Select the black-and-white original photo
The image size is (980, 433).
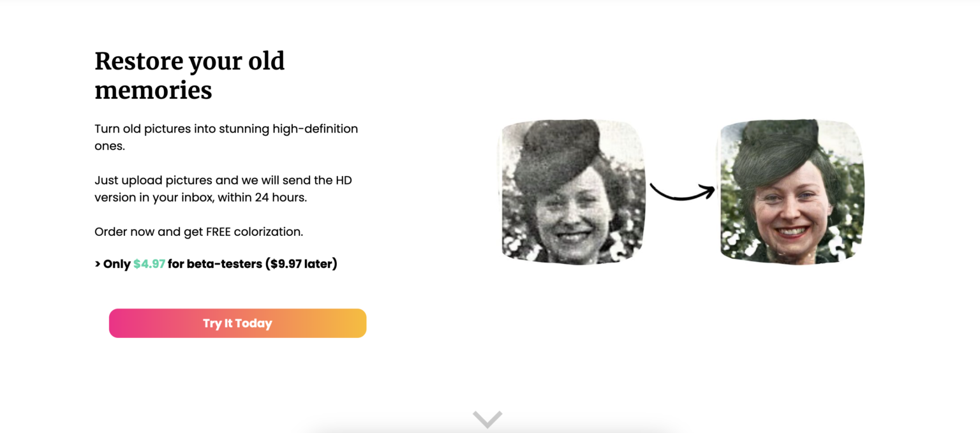(x=572, y=191)
